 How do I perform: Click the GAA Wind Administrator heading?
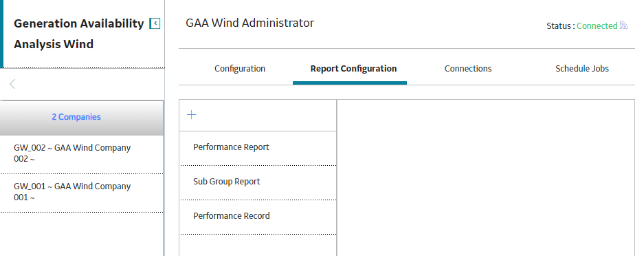tap(249, 23)
